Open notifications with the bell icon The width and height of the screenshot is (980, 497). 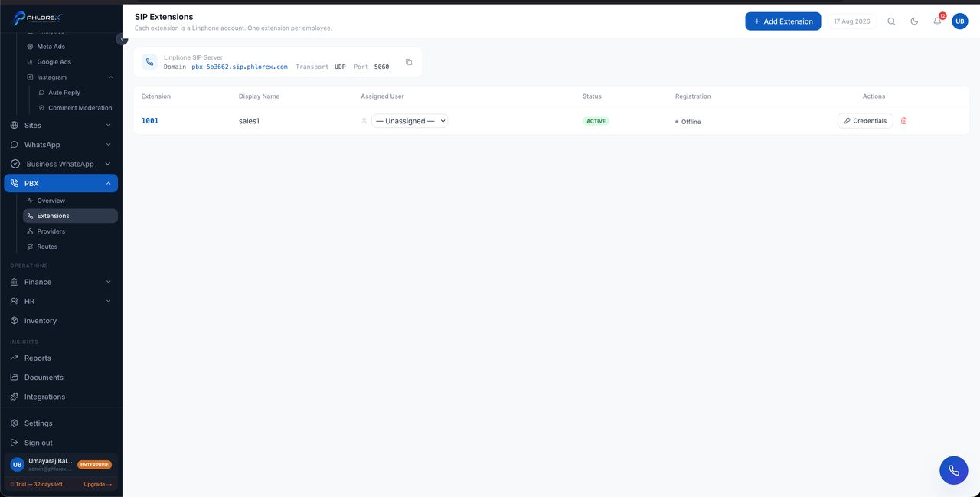[937, 21]
